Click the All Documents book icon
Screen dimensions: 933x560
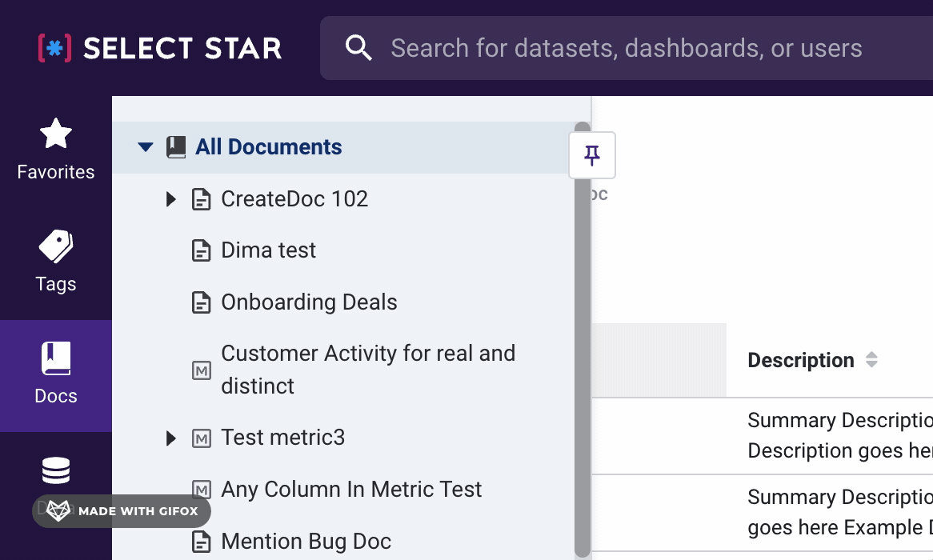tap(176, 147)
